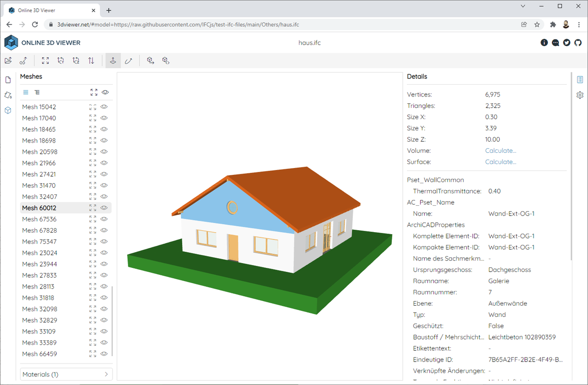This screenshot has width=588, height=385.
Task: Click the share page icon in address bar
Action: click(x=524, y=24)
